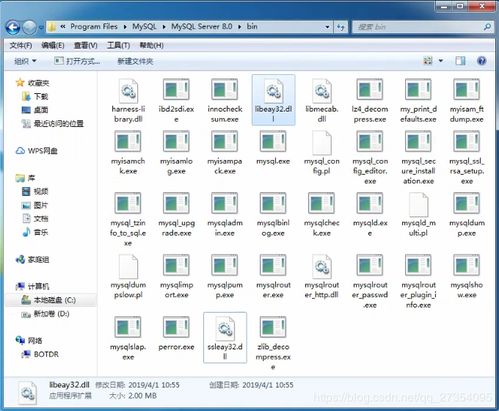Expand the change view options arrow
Image resolution: width=499 pixels, height=411 pixels.
441,61
